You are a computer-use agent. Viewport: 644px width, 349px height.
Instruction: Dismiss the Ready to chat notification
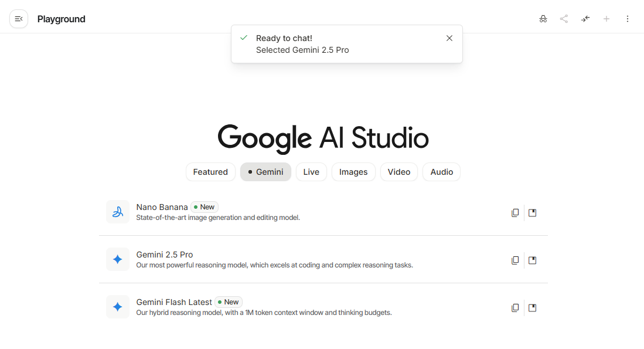[x=449, y=38]
